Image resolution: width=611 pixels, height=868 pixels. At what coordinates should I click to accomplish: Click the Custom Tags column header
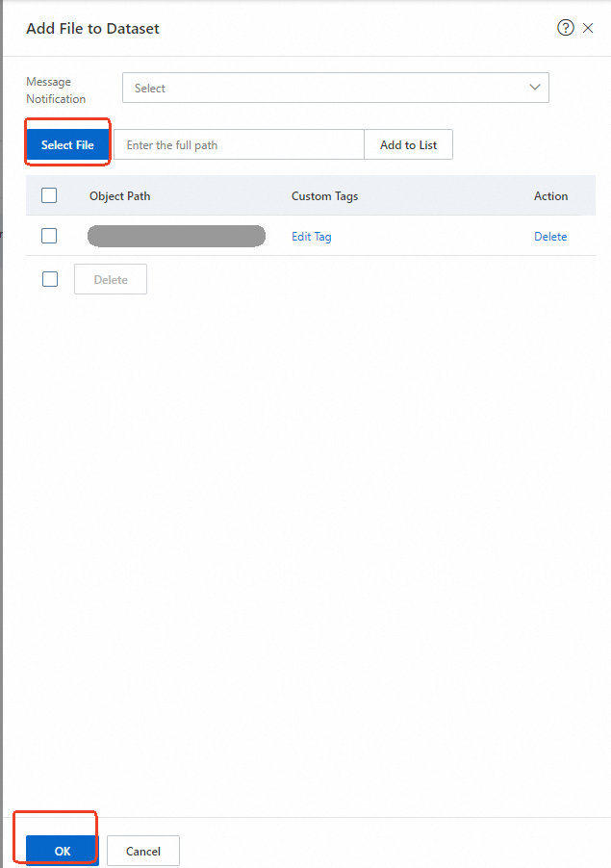325,196
